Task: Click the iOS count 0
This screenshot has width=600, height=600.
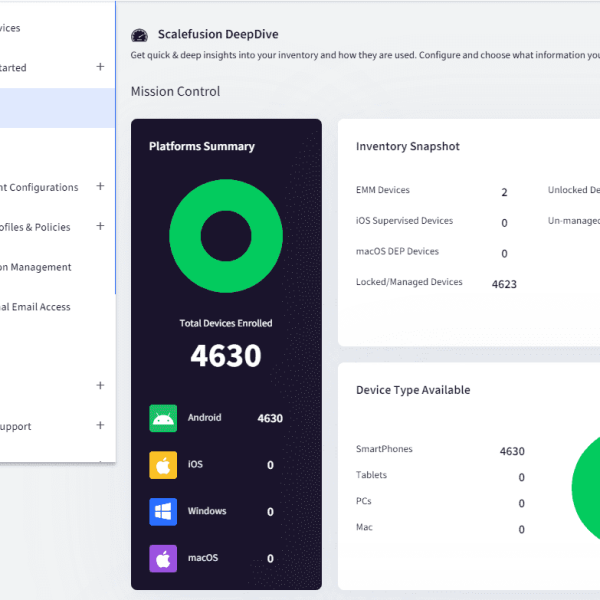Action: pyautogui.click(x=270, y=465)
